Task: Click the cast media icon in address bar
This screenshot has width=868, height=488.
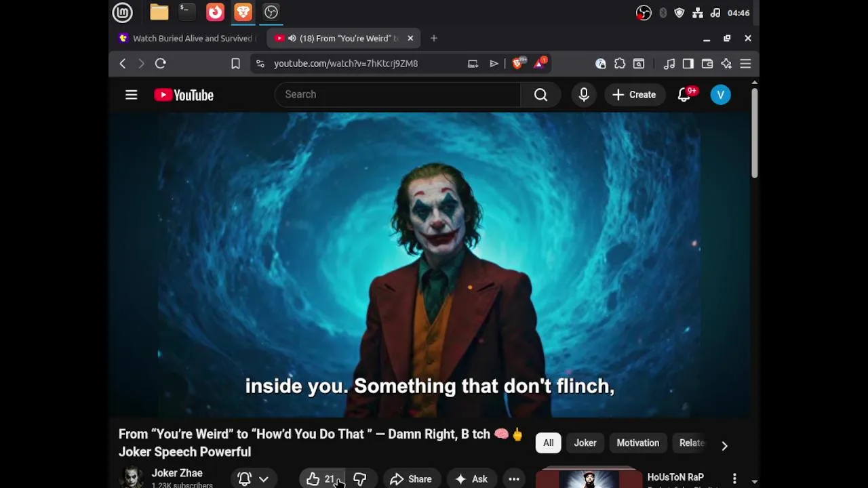Action: (x=473, y=64)
